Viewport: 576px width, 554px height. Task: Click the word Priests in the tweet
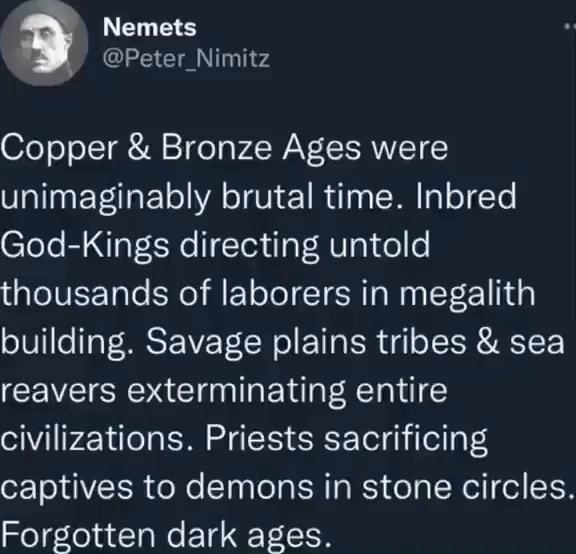[259, 438]
